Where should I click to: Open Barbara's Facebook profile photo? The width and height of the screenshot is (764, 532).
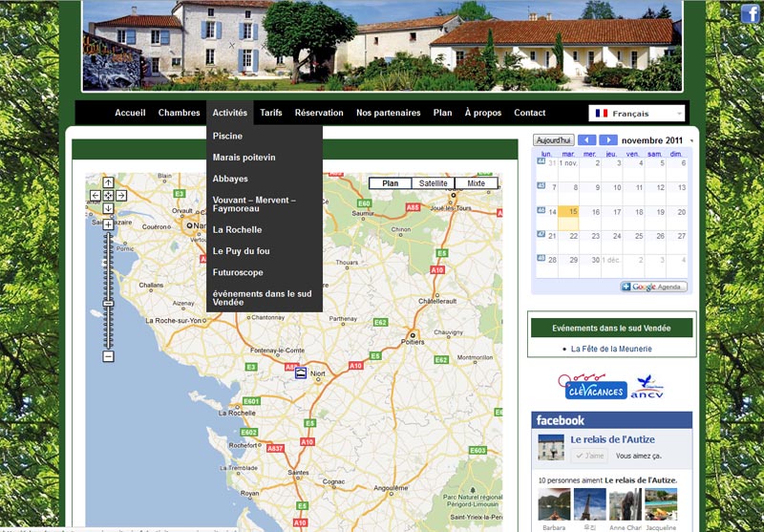click(x=554, y=504)
